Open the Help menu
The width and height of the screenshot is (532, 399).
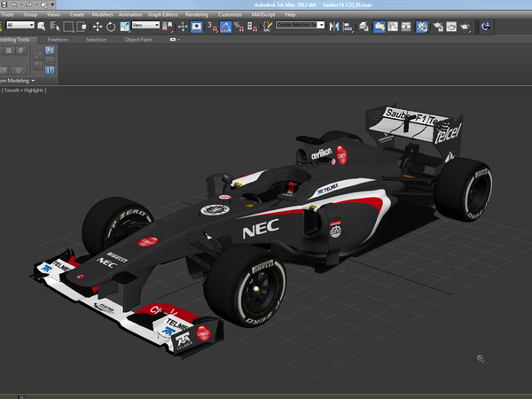click(290, 14)
